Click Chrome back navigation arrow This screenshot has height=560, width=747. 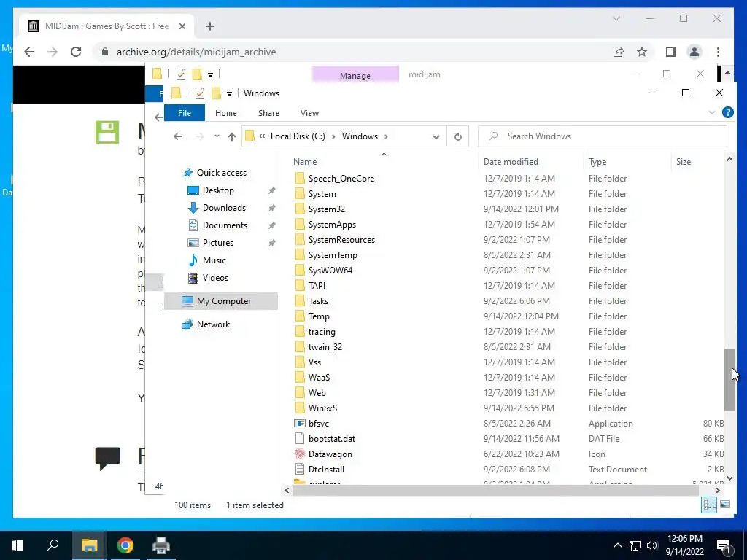click(x=29, y=52)
